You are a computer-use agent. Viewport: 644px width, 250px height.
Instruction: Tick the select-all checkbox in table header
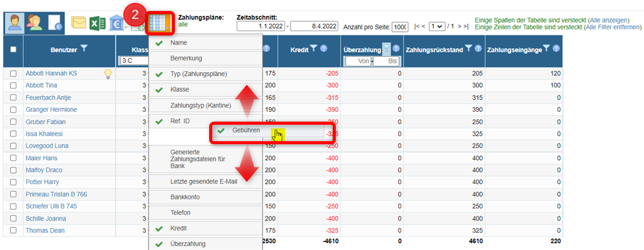click(13, 49)
